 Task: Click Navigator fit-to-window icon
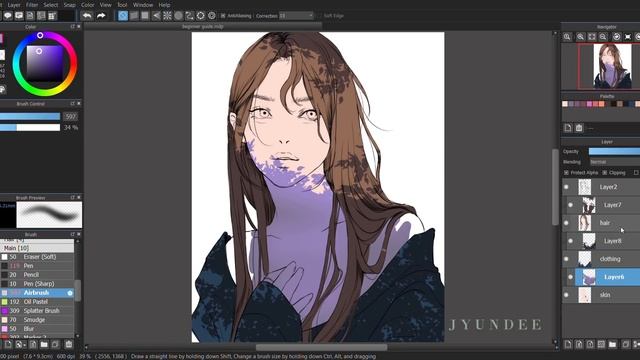coord(592,37)
